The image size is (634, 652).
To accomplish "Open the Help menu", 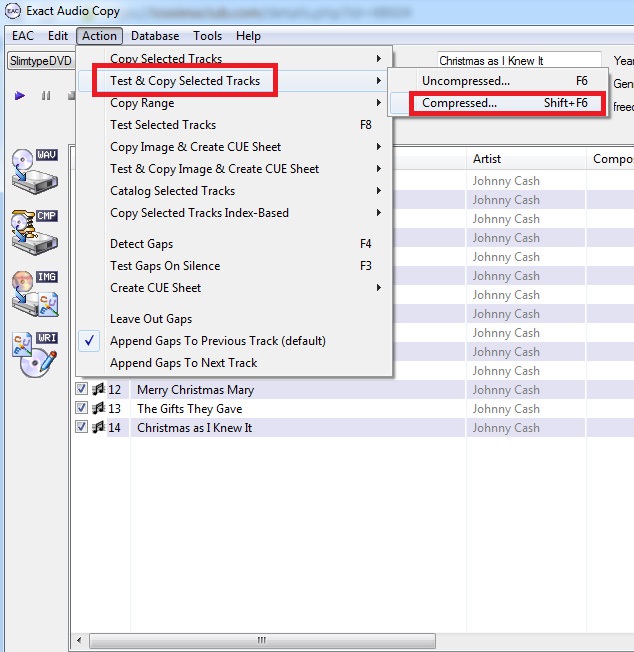I will pos(248,36).
